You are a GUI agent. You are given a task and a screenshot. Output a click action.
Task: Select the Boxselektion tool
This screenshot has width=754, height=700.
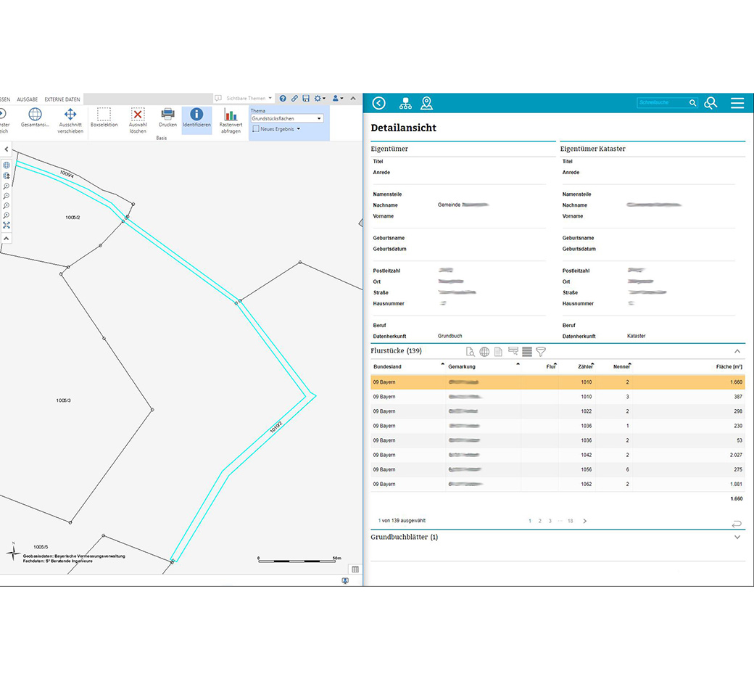(104, 118)
